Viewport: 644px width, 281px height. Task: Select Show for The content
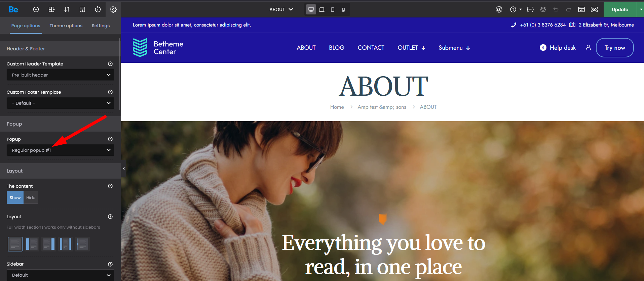click(15, 197)
